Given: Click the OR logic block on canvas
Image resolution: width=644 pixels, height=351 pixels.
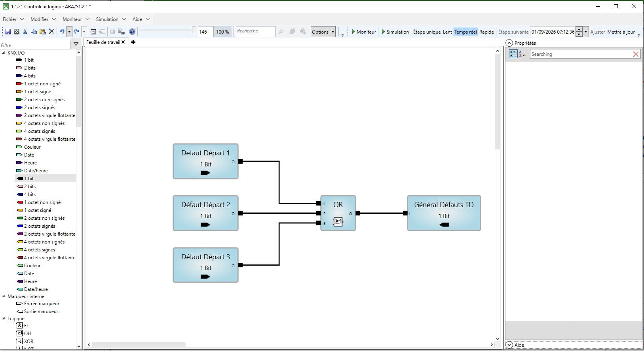Looking at the screenshot, I should click(338, 213).
